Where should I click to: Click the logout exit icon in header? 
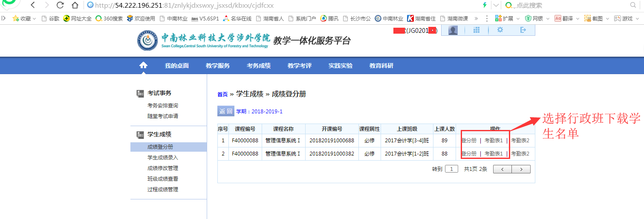[x=523, y=30]
